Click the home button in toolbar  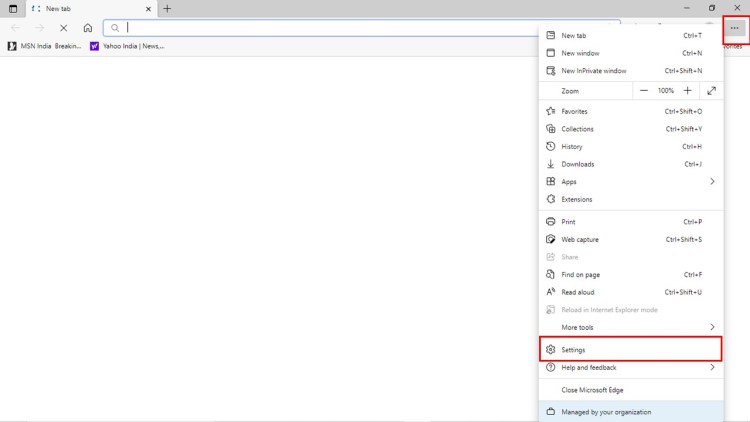coord(88,28)
